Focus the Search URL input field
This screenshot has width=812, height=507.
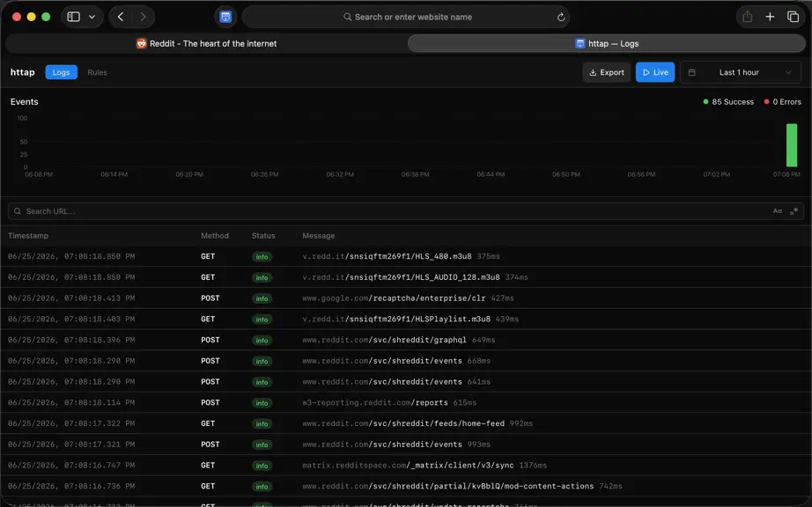405,211
